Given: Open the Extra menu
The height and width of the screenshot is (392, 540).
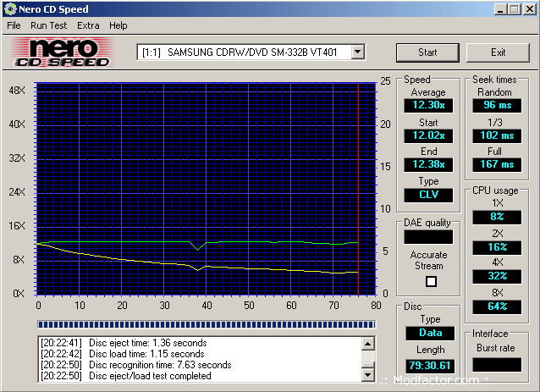Looking at the screenshot, I should click(x=88, y=25).
